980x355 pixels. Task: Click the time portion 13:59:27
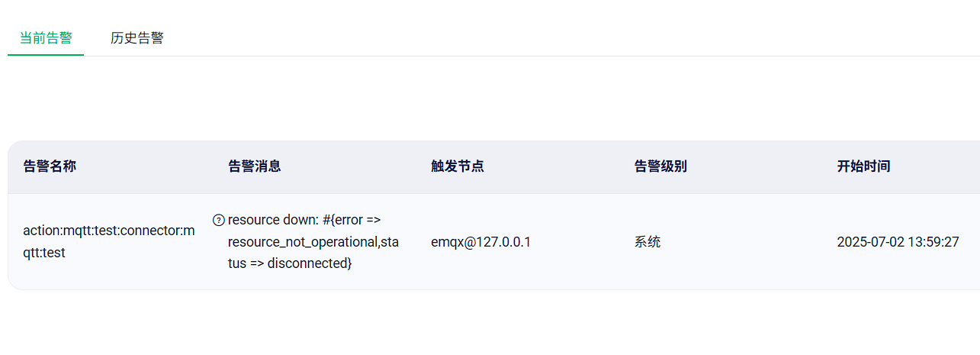932,242
